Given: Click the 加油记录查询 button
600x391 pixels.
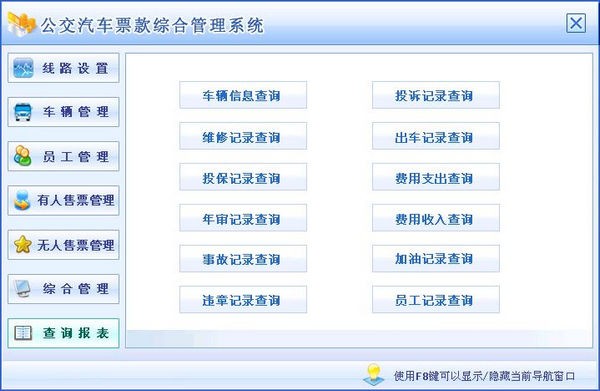Looking at the screenshot, I should click(436, 259).
